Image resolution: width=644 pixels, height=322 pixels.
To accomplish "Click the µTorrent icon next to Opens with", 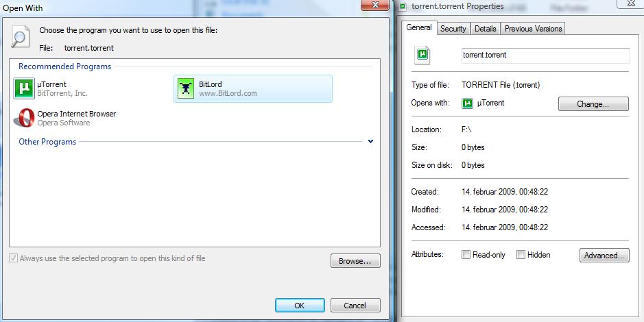I will click(467, 103).
